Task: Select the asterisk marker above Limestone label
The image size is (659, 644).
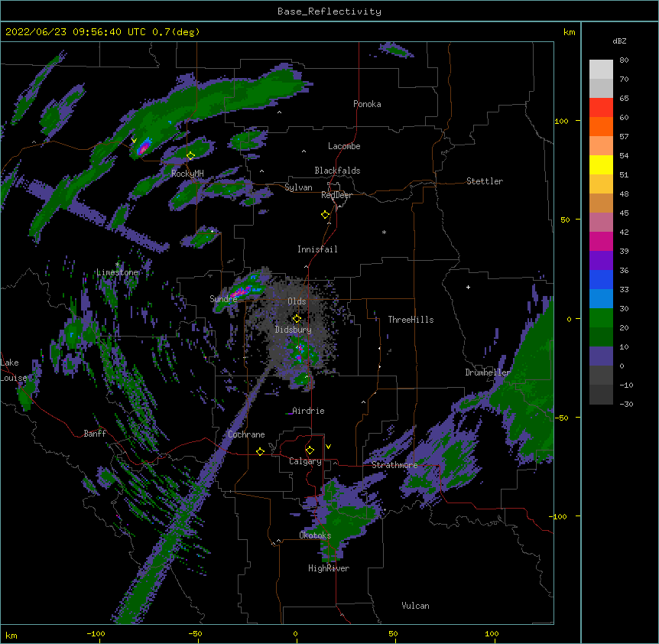Action: pyautogui.click(x=117, y=264)
